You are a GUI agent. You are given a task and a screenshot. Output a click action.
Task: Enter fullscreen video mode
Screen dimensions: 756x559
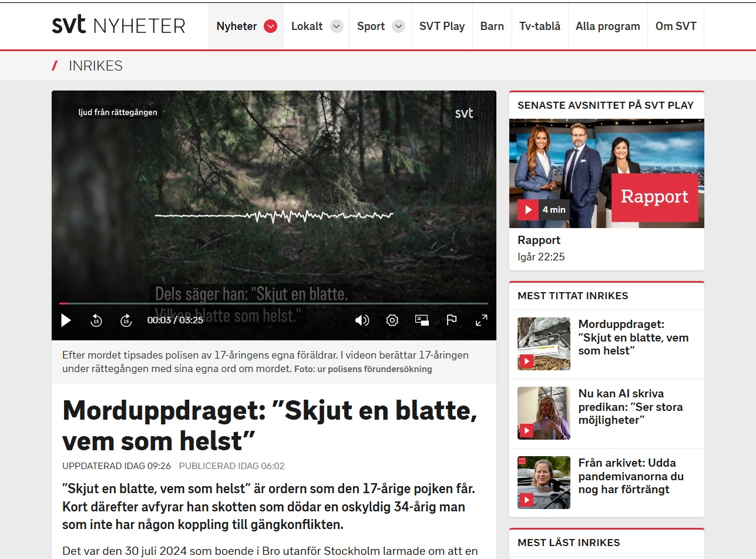(x=481, y=320)
